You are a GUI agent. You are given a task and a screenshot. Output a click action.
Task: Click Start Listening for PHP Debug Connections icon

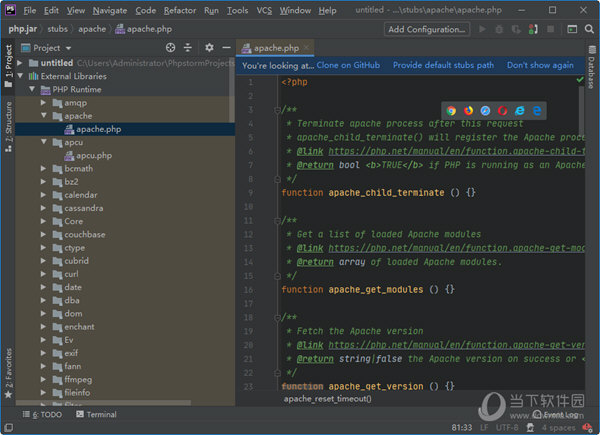click(533, 29)
